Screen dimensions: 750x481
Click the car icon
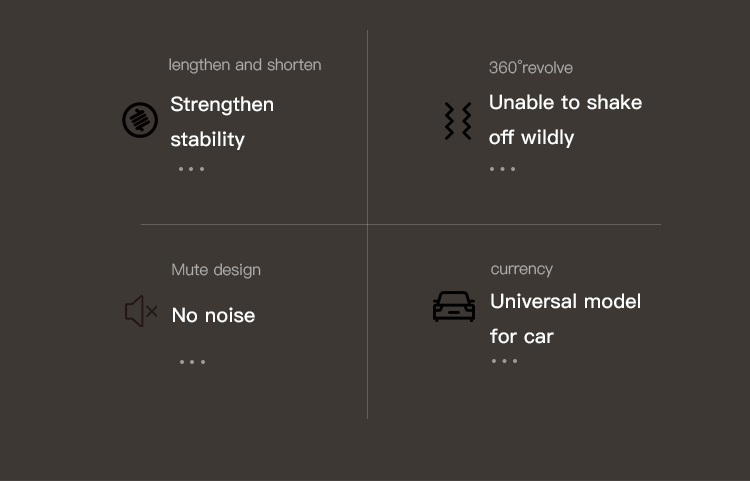454,306
